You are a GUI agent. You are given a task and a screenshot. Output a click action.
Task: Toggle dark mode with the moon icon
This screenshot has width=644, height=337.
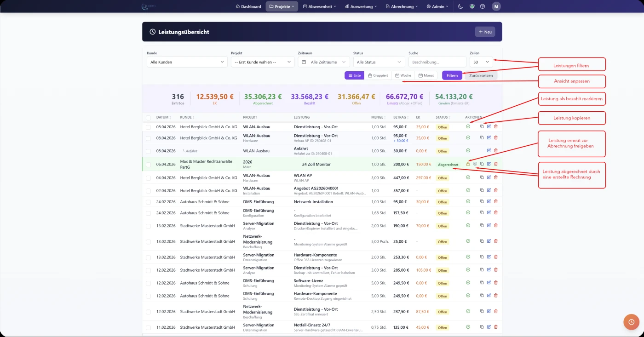point(461,6)
